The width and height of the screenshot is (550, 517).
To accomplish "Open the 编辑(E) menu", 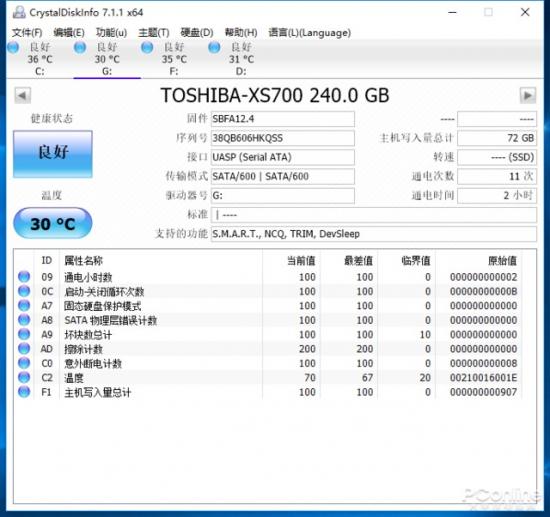I will coord(69,33).
